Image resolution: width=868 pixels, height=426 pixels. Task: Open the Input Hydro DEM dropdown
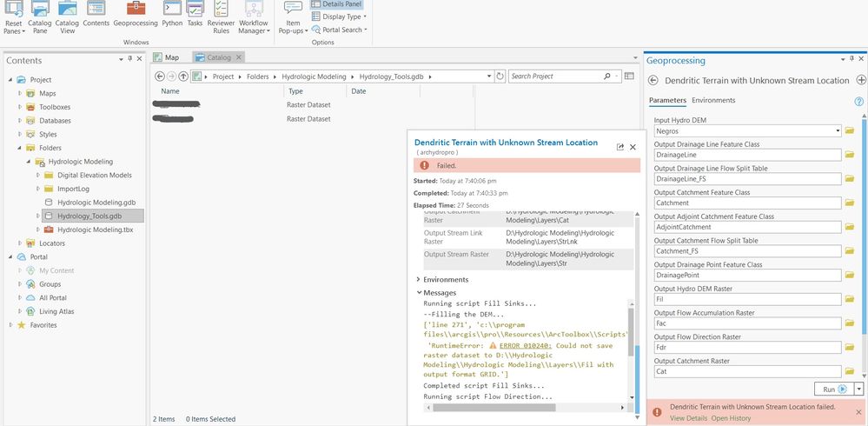(x=837, y=131)
